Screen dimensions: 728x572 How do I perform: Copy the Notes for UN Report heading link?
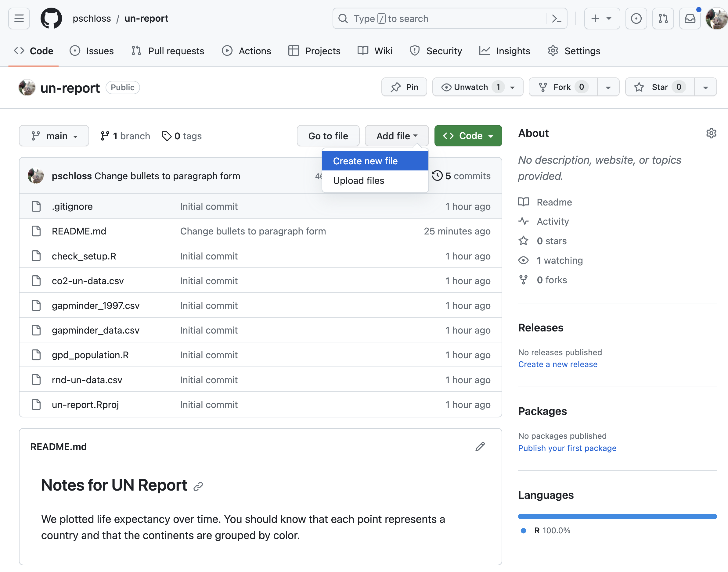(198, 486)
